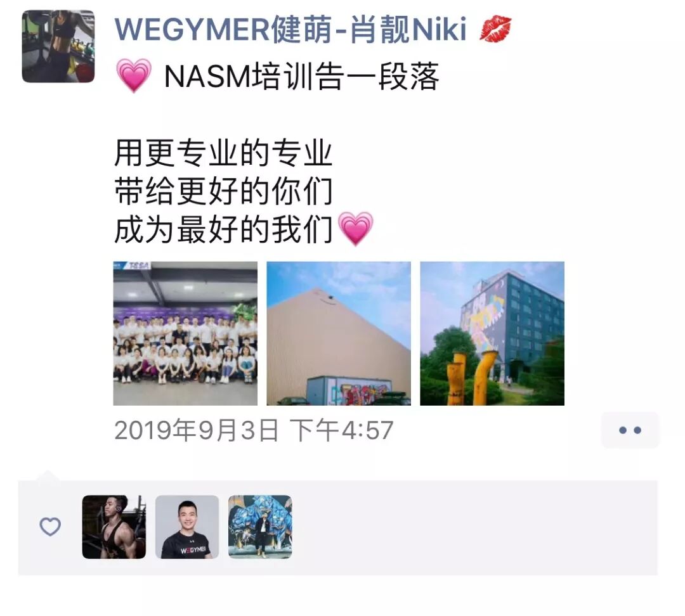Screen dimensions: 685x616
Task: Click the pink heart emoji after 我们
Action: (356, 229)
